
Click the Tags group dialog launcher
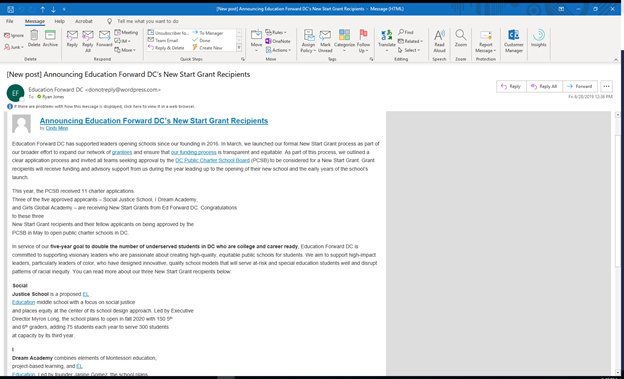(372, 59)
